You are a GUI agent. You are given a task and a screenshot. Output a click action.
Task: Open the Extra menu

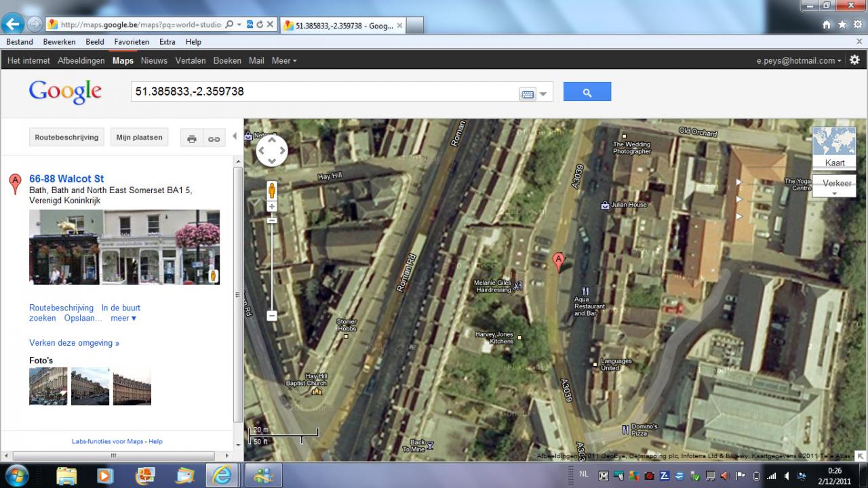167,42
